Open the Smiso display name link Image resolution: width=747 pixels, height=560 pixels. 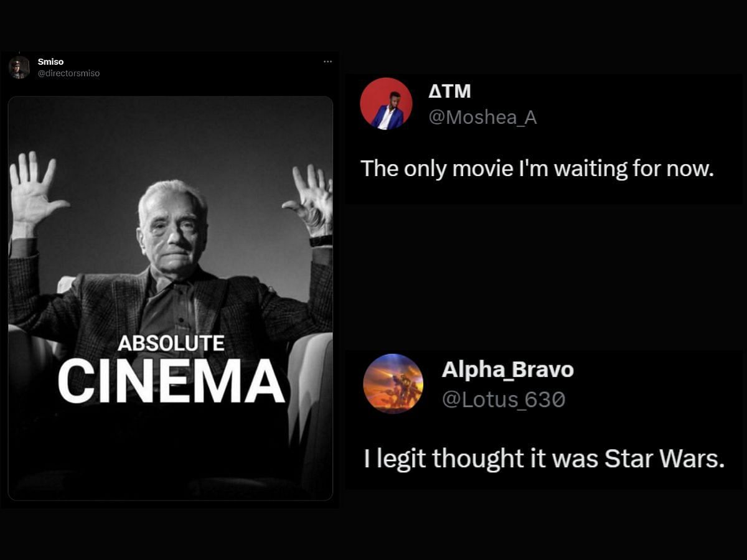50,62
